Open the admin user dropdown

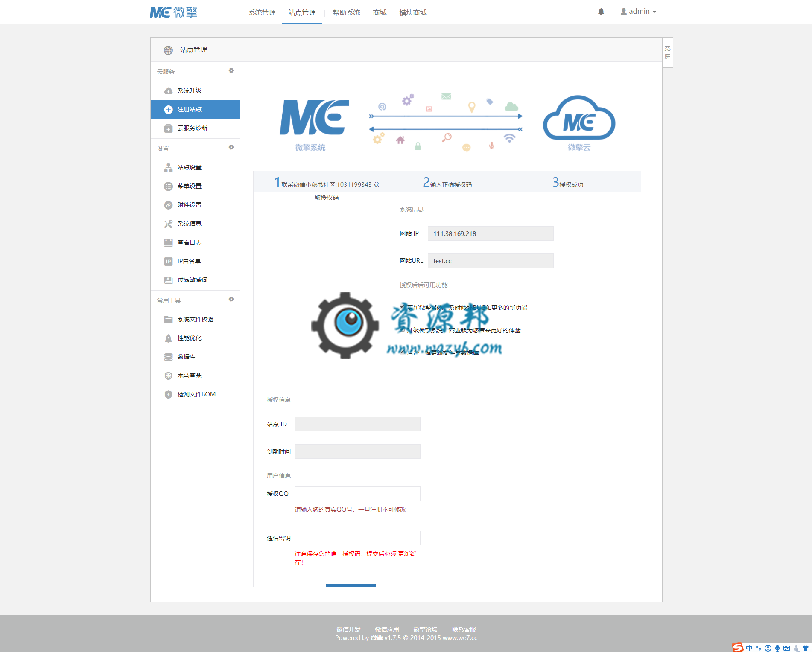tap(638, 12)
